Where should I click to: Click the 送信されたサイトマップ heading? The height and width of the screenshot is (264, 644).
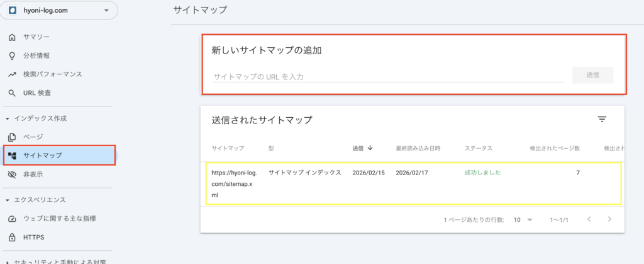[262, 120]
